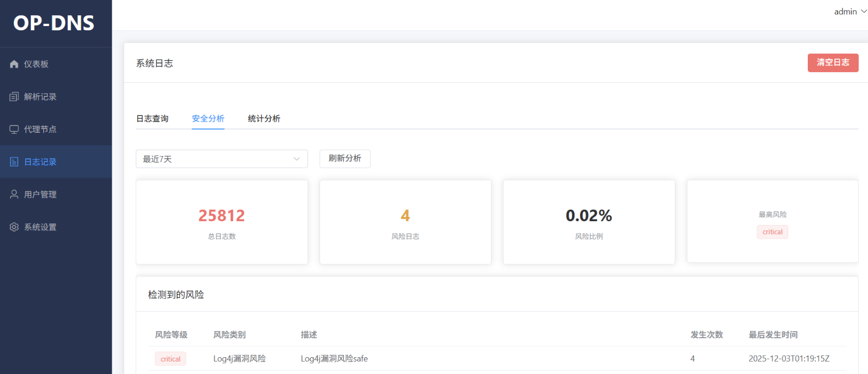868x374 pixels.
Task: Switch to the 日志查询 tab
Action: [x=152, y=119]
